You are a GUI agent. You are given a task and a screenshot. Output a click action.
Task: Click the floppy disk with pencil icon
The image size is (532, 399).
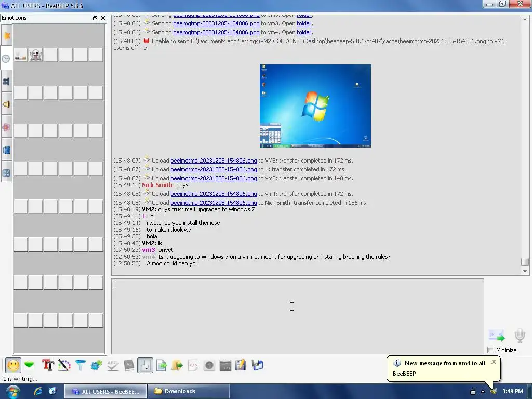click(x=241, y=365)
